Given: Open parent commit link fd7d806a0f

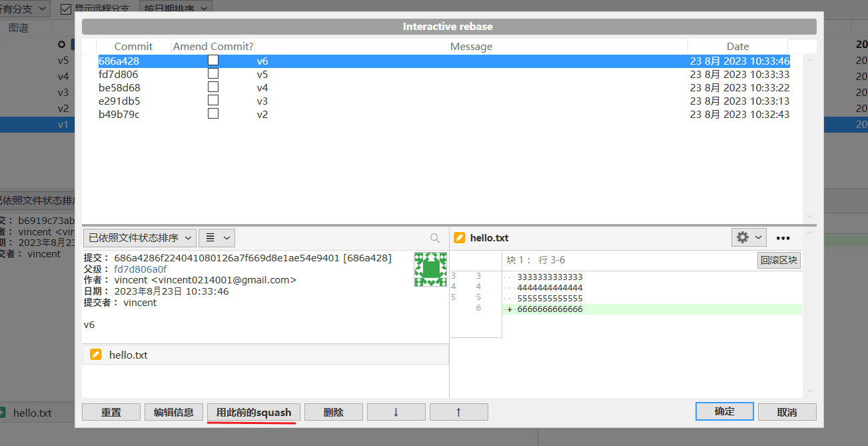Looking at the screenshot, I should pos(141,269).
